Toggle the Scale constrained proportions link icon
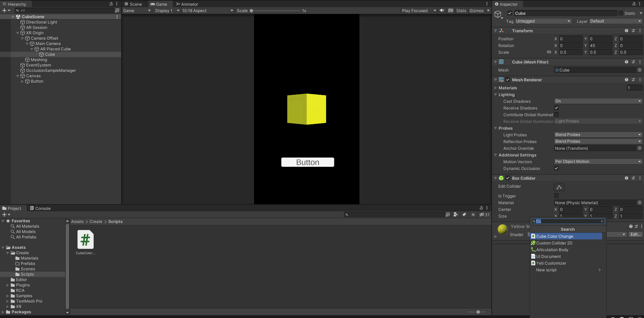This screenshot has width=644, height=318. (549, 52)
